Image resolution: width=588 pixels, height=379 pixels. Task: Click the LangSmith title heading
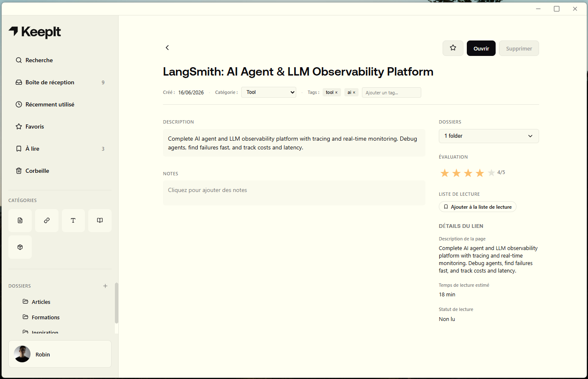[x=298, y=72]
